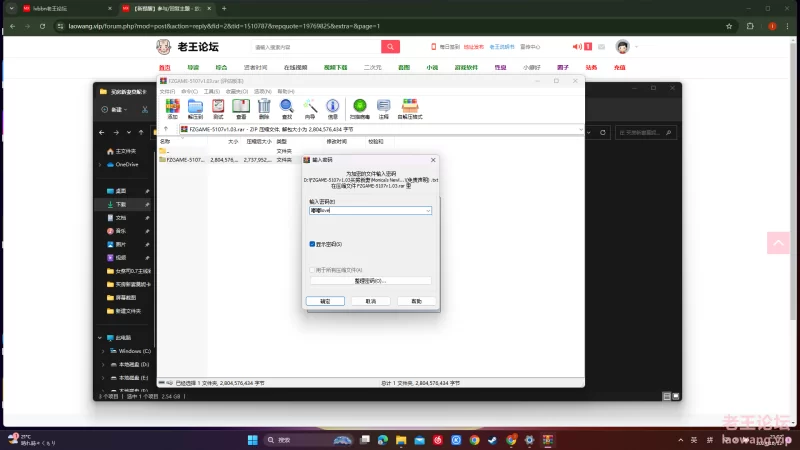
Task: Click the user avatar on the forum header
Action: pyautogui.click(x=622, y=46)
